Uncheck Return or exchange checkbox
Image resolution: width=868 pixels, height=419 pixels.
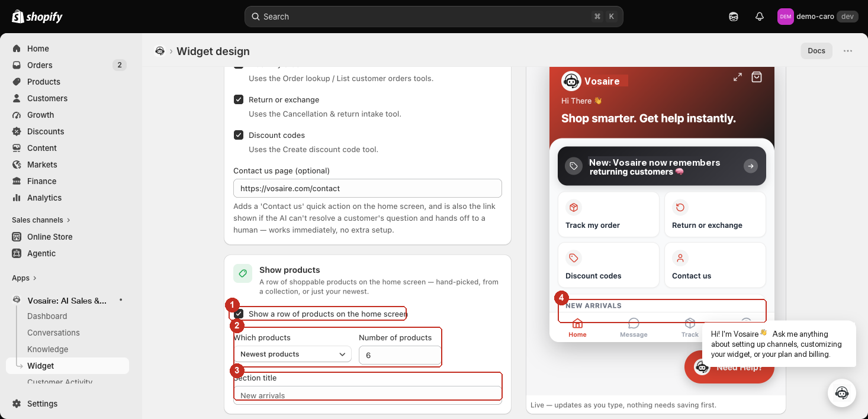(x=239, y=99)
